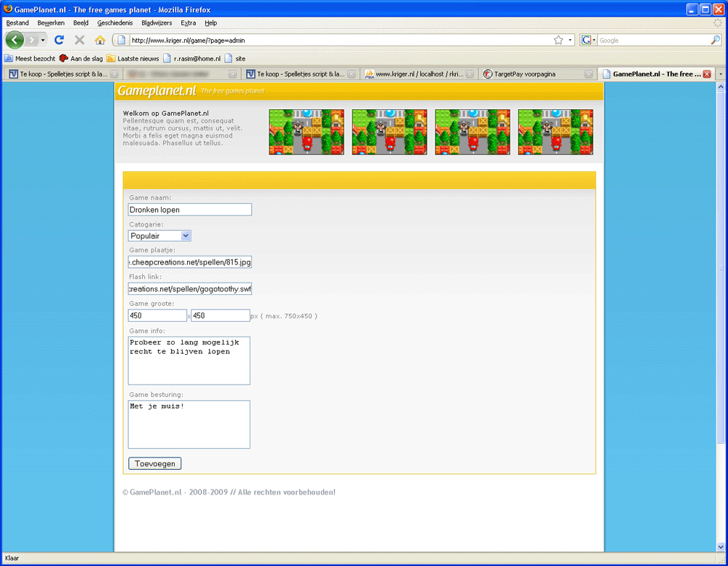Close the TargetPay voorpagina tab
Image resolution: width=728 pixels, height=566 pixels.
588,74
